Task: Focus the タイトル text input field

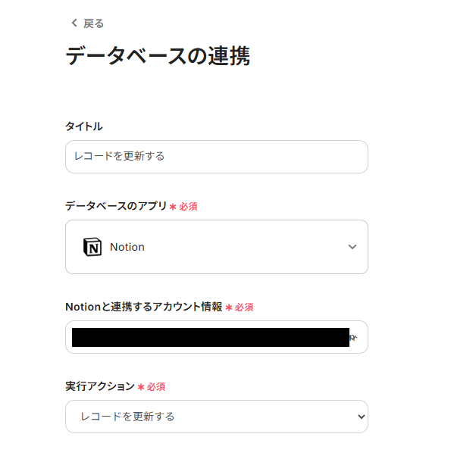Action: (x=216, y=157)
